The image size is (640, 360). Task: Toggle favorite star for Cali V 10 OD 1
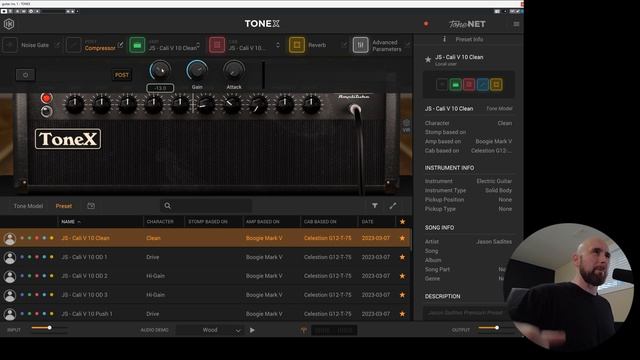click(402, 257)
